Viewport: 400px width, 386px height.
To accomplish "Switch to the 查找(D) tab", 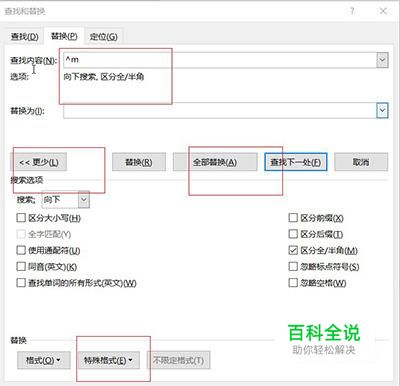I will [x=25, y=36].
